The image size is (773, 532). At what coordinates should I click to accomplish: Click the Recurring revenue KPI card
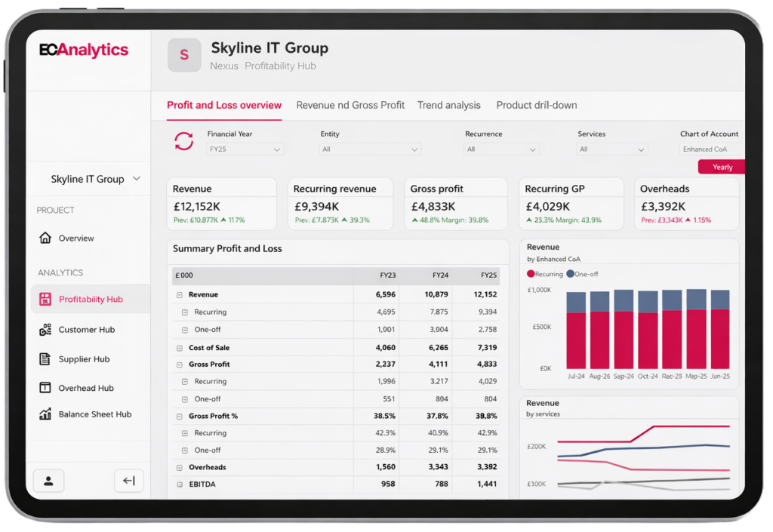pyautogui.click(x=340, y=204)
